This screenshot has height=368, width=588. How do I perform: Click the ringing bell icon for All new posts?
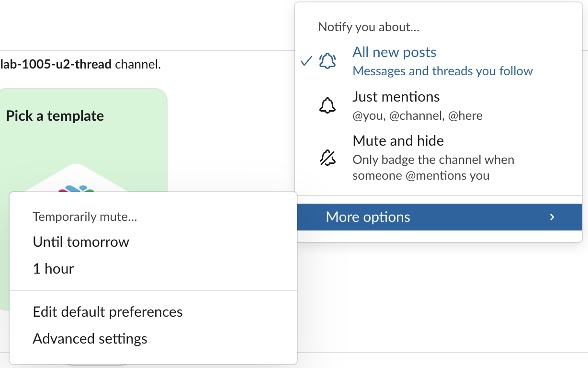click(x=328, y=61)
